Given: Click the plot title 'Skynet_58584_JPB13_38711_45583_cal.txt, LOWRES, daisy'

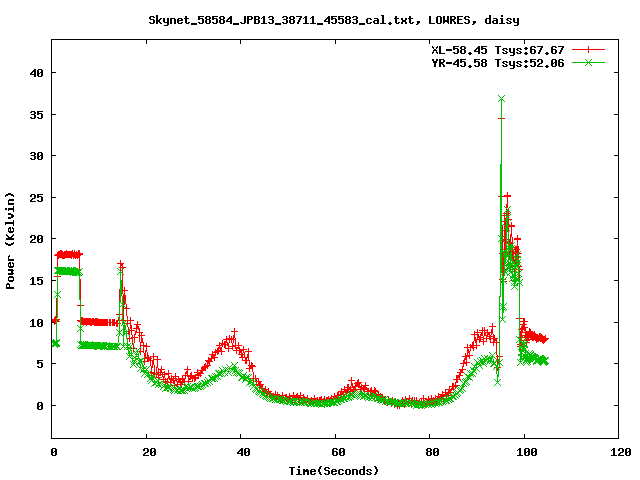Looking at the screenshot, I should point(334,20).
